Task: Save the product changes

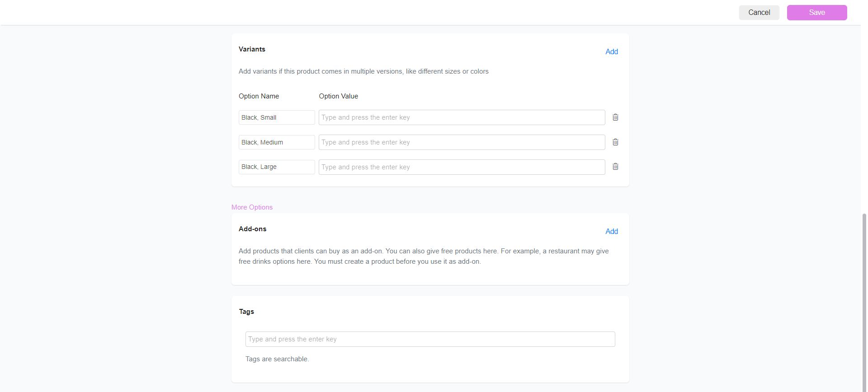Action: 817,13
